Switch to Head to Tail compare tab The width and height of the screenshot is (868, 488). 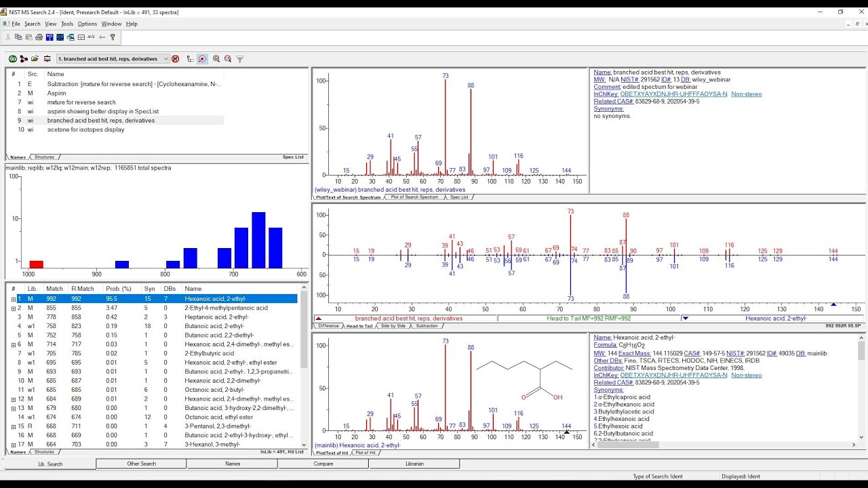click(360, 326)
